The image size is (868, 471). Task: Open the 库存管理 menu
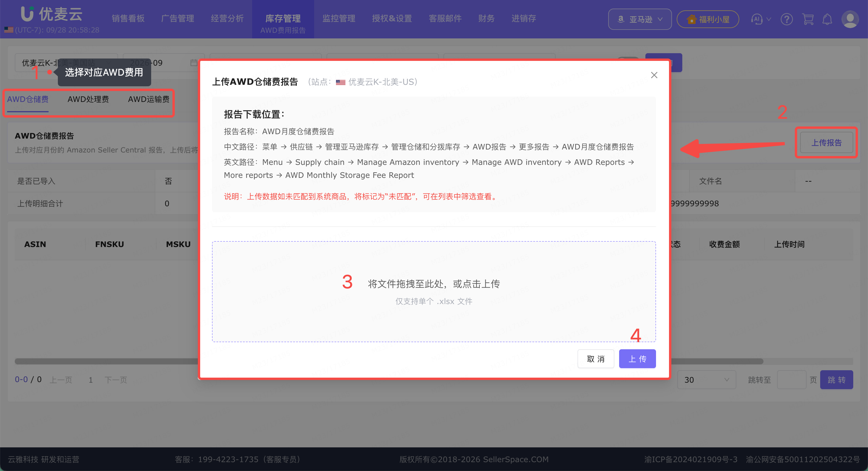click(283, 19)
